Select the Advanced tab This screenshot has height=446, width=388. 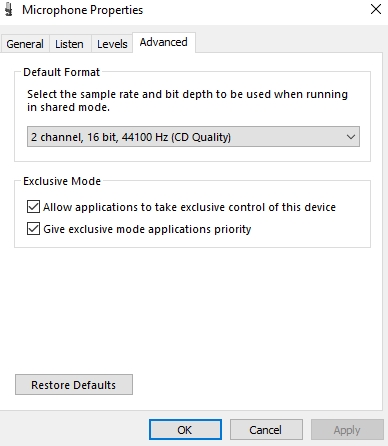point(164,42)
